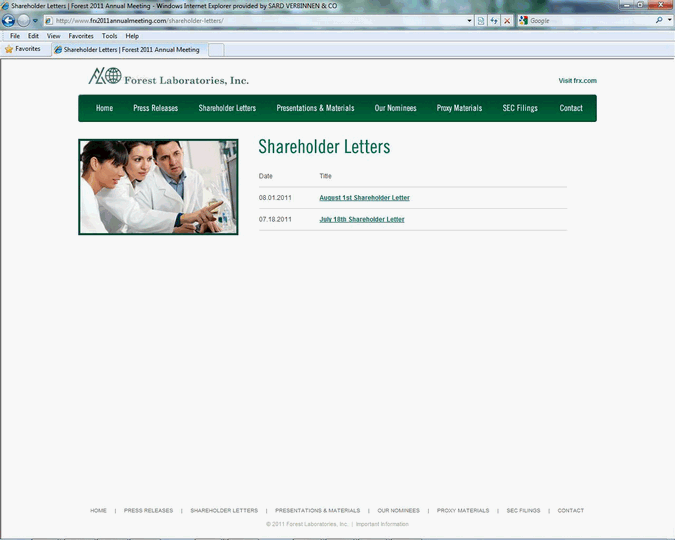
Task: Open the Tools menu
Action: pos(109,36)
